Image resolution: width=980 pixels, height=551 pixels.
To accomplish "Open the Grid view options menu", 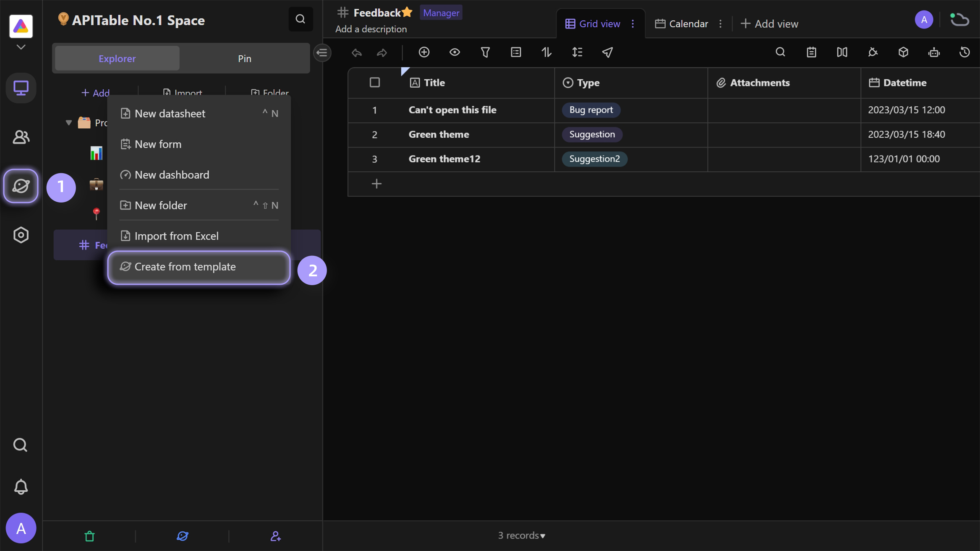I will (x=632, y=23).
